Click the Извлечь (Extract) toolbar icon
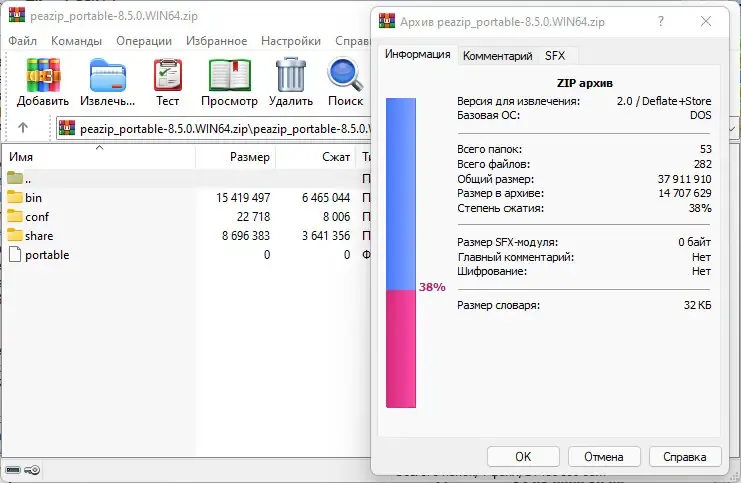The width and height of the screenshot is (741, 483). point(107,75)
